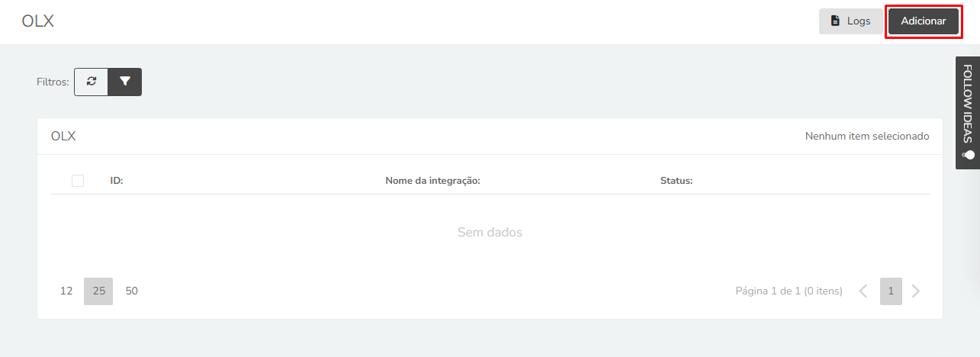The width and height of the screenshot is (980, 357).
Task: Show 25 items per page
Action: coord(98,291)
